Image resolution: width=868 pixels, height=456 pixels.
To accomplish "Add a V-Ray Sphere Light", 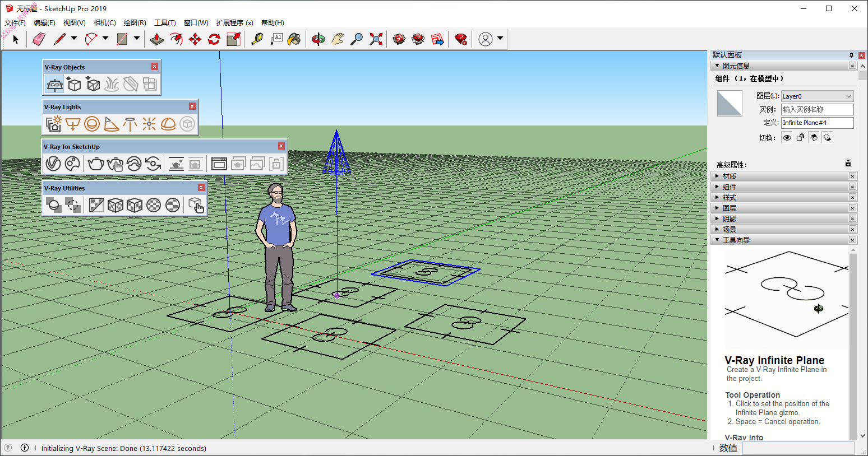I will point(92,124).
